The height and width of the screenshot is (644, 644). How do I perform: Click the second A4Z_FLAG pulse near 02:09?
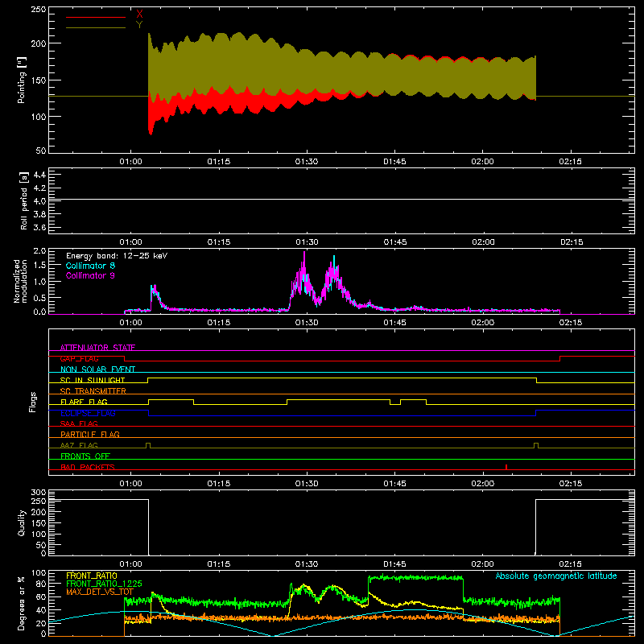pos(536,445)
